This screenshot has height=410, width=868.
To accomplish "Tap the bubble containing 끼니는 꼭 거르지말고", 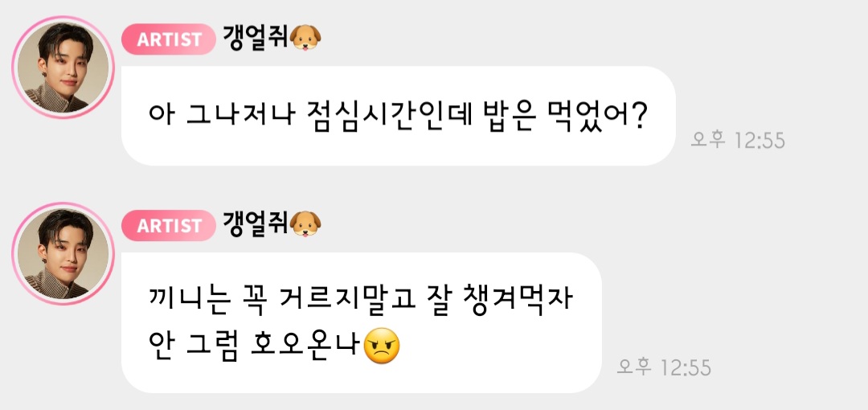I will pos(362,322).
